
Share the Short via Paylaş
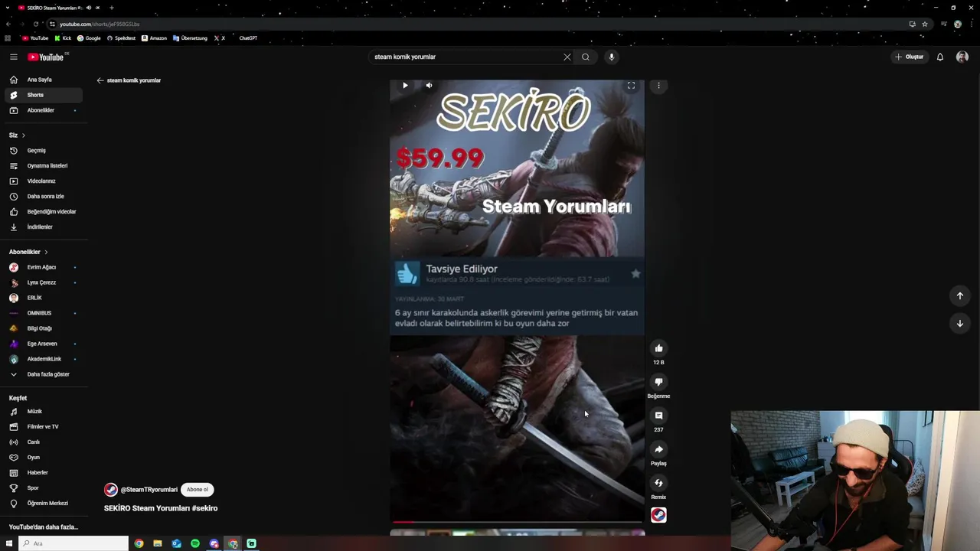click(658, 449)
